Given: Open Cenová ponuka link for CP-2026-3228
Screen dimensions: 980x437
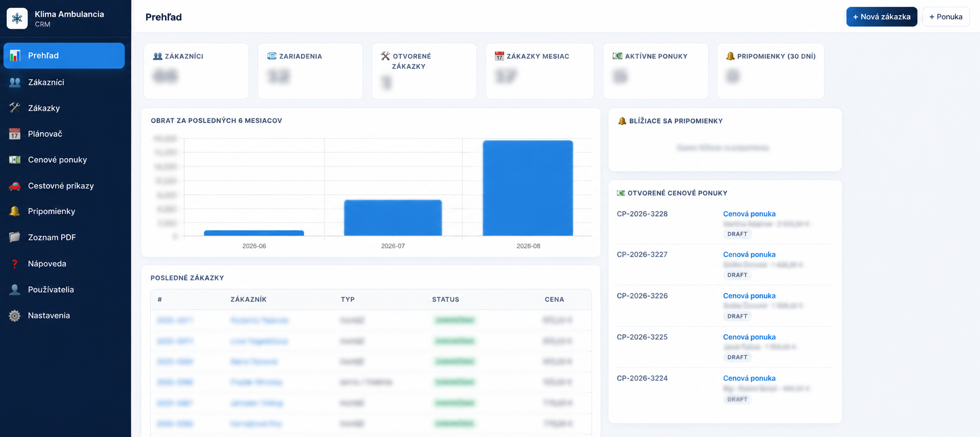Looking at the screenshot, I should tap(749, 214).
